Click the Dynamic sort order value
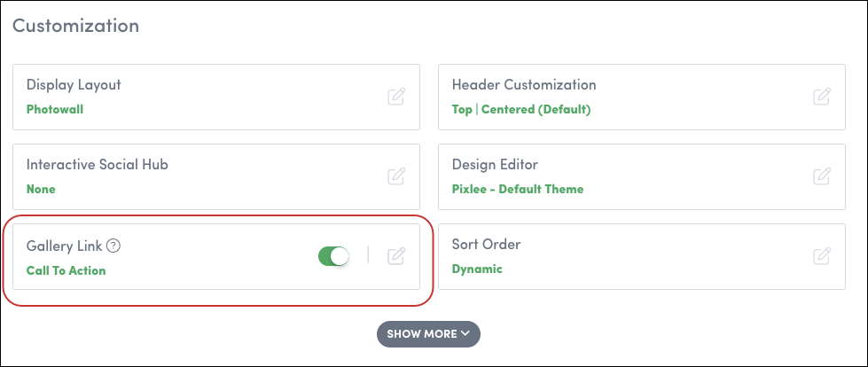 click(477, 269)
